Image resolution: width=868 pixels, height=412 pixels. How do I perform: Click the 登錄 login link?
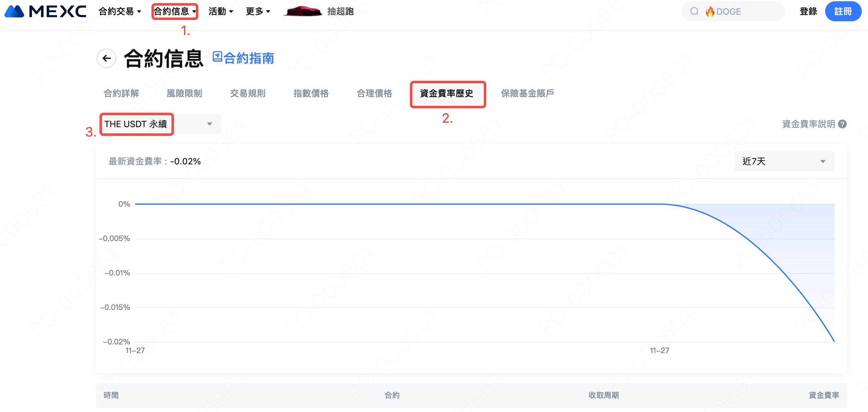808,12
